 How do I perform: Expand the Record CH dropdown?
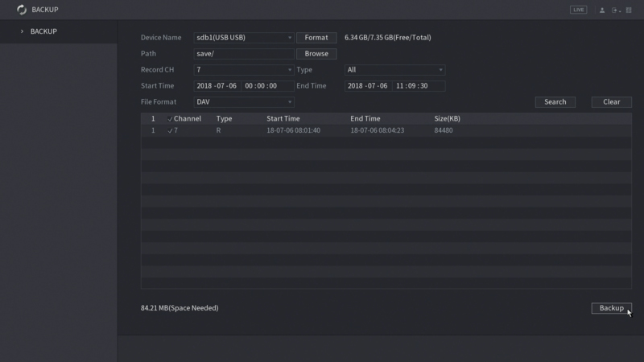pyautogui.click(x=244, y=70)
